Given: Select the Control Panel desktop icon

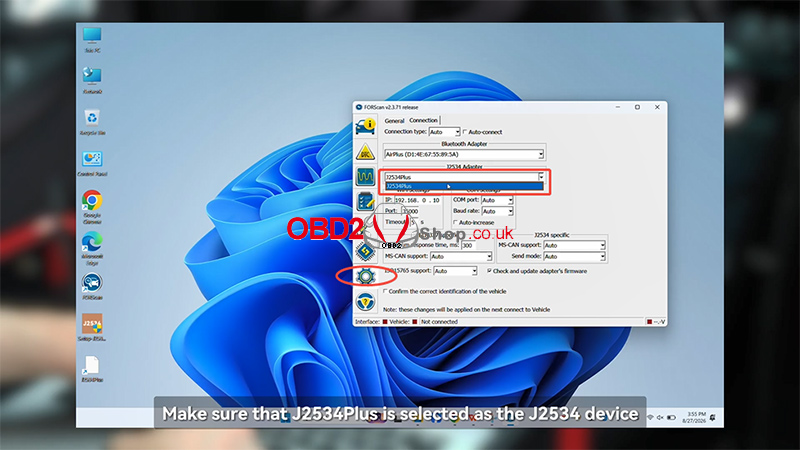Looking at the screenshot, I should pyautogui.click(x=92, y=163).
